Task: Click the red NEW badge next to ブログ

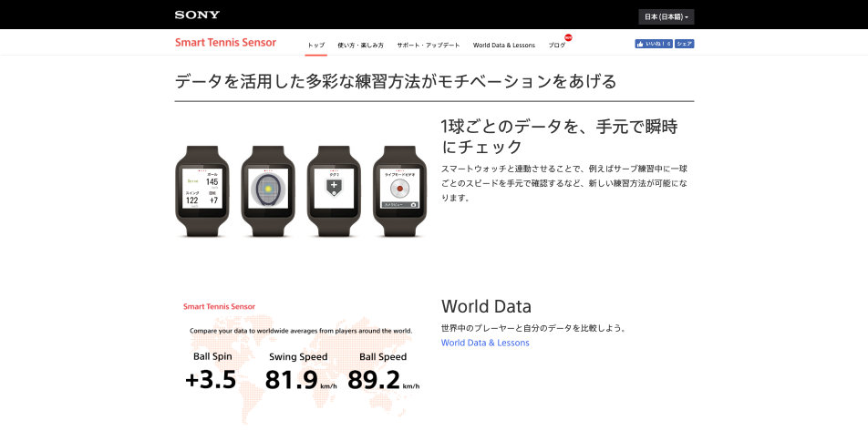Action: [568, 37]
